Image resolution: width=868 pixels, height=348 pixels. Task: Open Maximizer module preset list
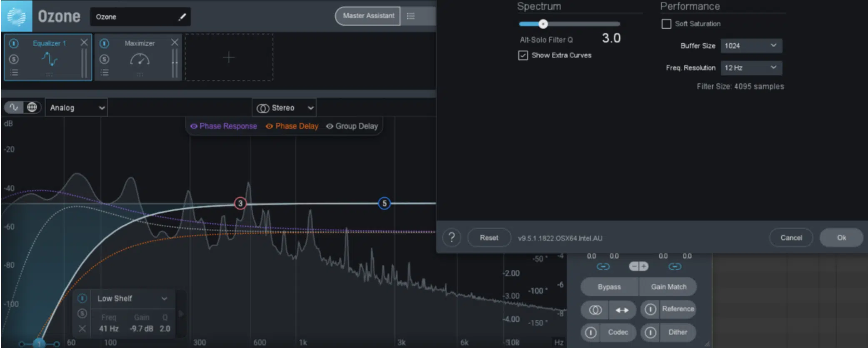(105, 73)
